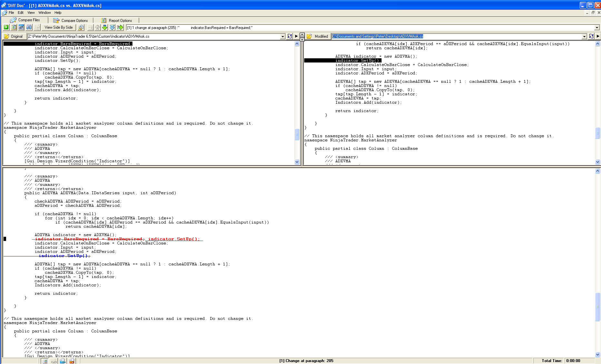Expand the Modified file path dropdown

click(x=584, y=36)
